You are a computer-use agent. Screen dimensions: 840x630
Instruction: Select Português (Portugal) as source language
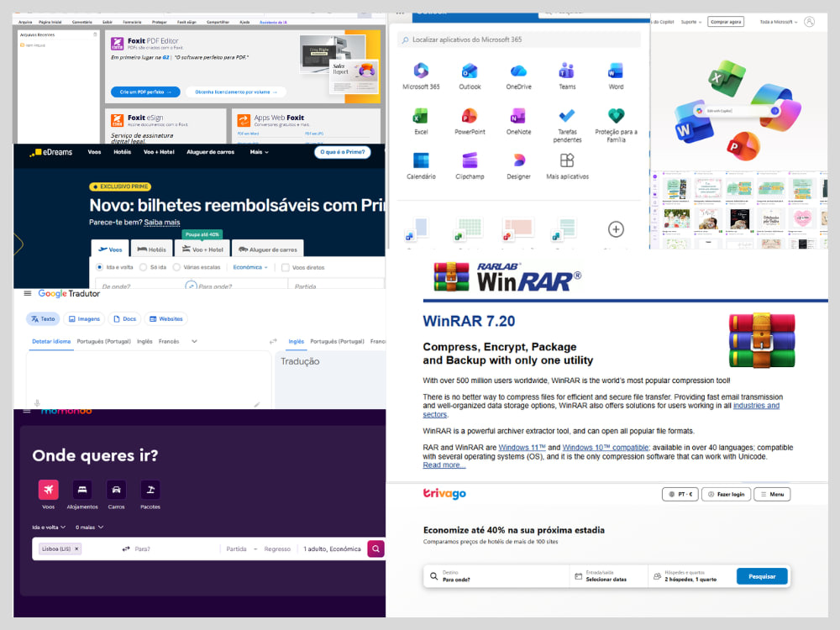click(103, 341)
